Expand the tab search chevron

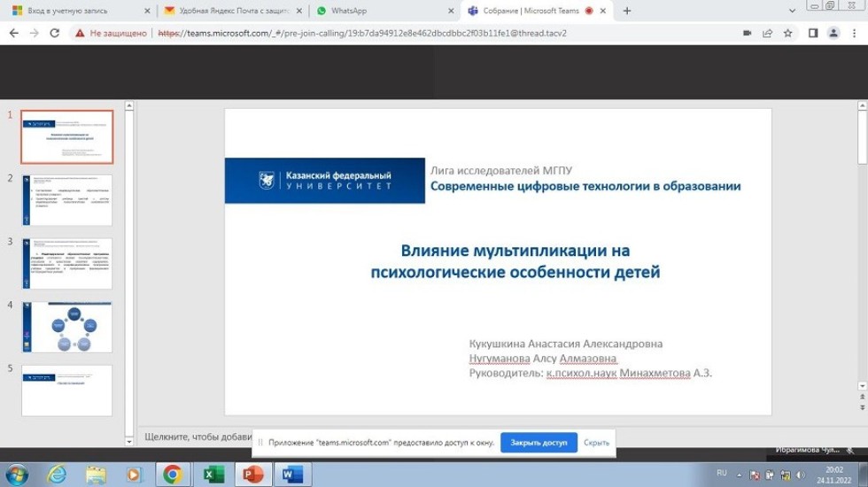[792, 11]
